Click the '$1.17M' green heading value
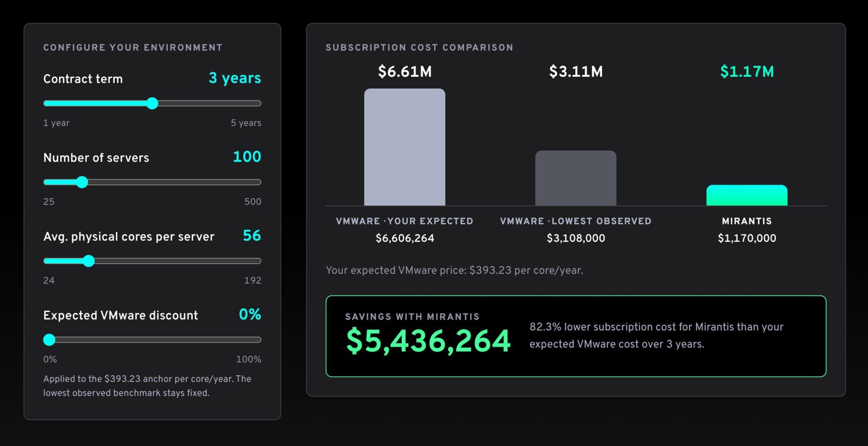The width and height of the screenshot is (868, 446). 747,71
